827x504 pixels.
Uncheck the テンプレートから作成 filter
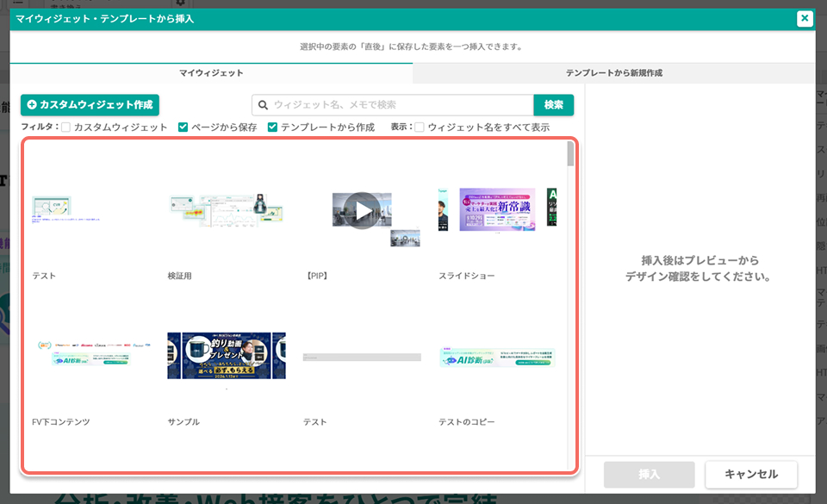point(273,127)
